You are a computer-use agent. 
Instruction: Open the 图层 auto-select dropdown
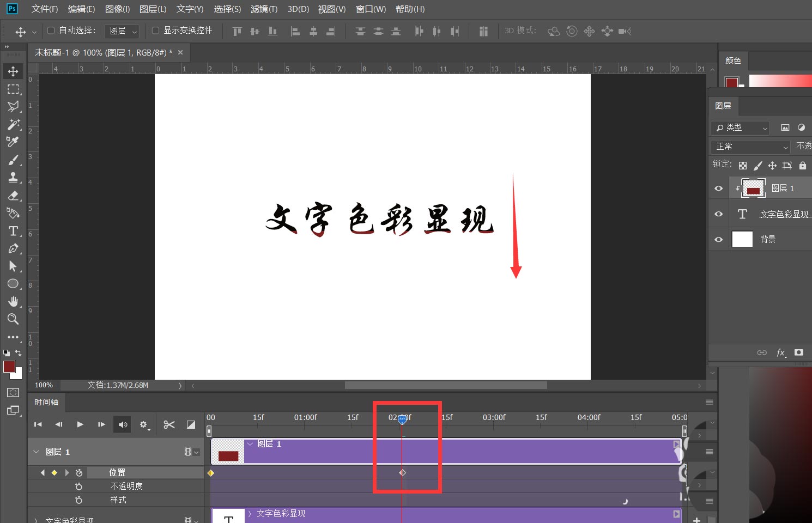pos(123,31)
